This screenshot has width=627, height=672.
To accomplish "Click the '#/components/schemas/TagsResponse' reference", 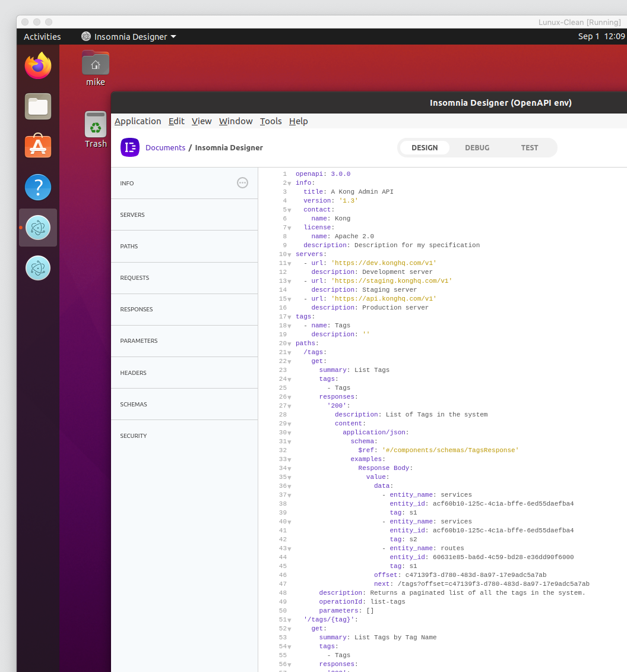I will [450, 450].
